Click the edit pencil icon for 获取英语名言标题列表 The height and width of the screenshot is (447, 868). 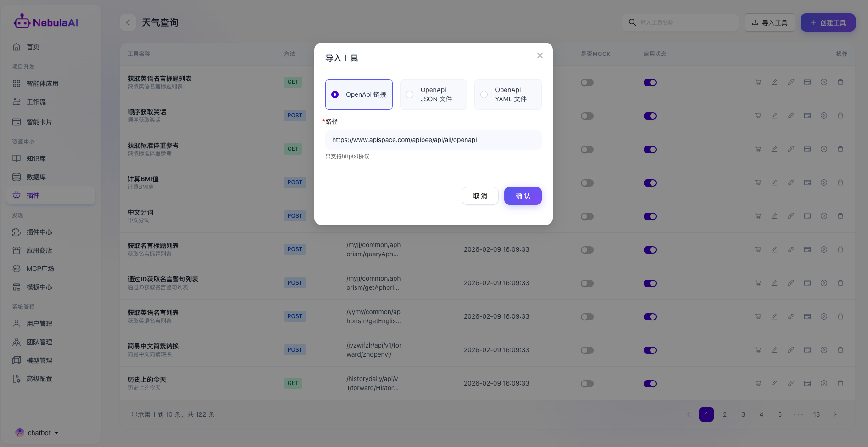[x=774, y=83]
